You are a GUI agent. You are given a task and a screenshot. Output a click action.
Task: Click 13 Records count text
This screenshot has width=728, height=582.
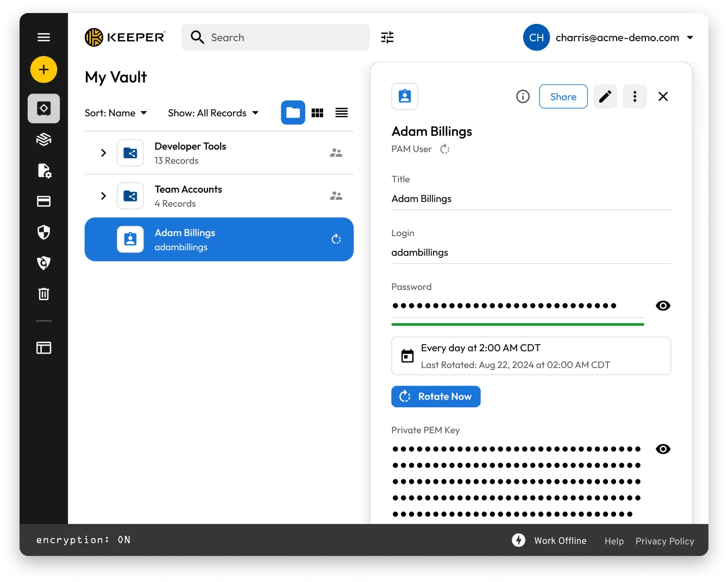click(x=177, y=161)
